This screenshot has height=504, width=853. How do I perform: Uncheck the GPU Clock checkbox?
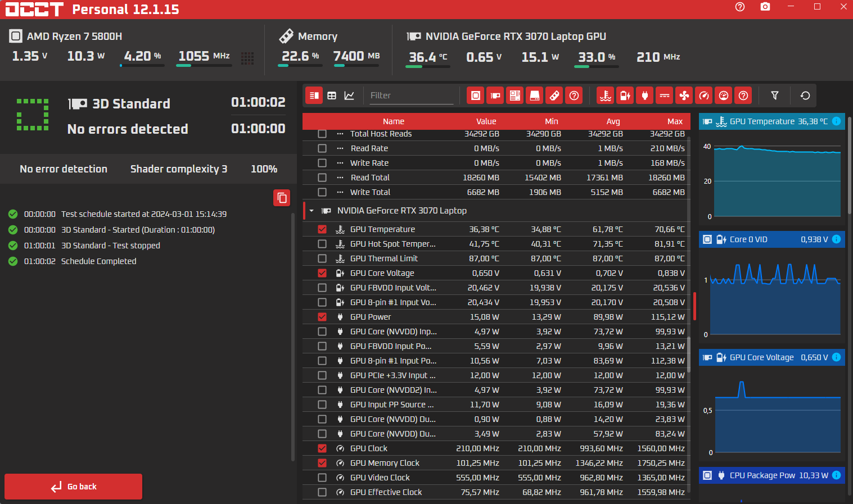(x=322, y=448)
